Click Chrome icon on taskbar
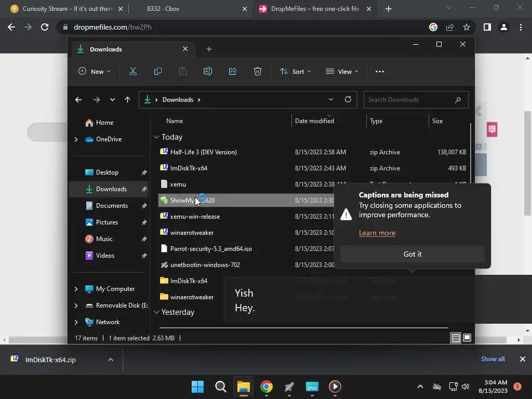 click(x=267, y=387)
